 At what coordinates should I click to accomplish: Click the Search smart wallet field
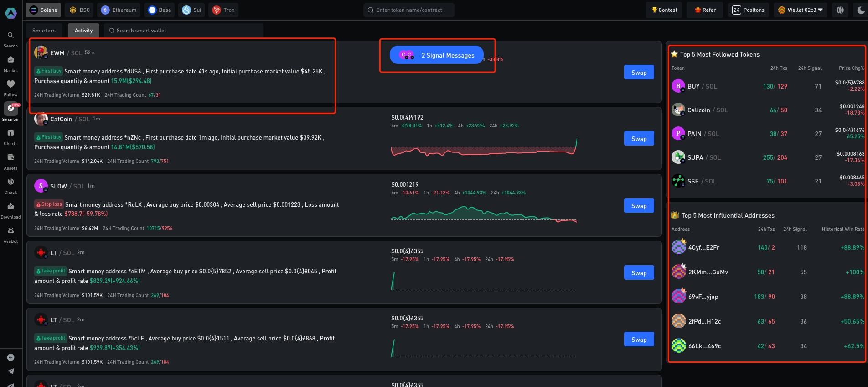(184, 31)
